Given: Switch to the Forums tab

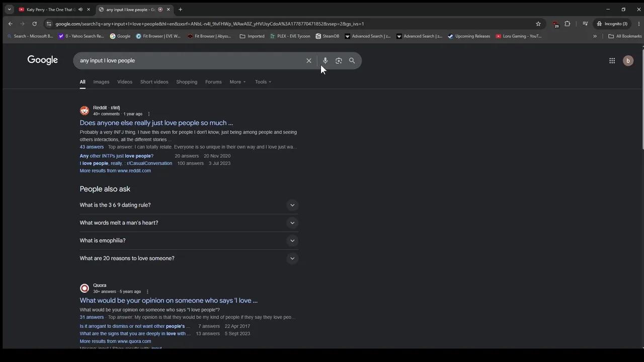Looking at the screenshot, I should [213, 82].
